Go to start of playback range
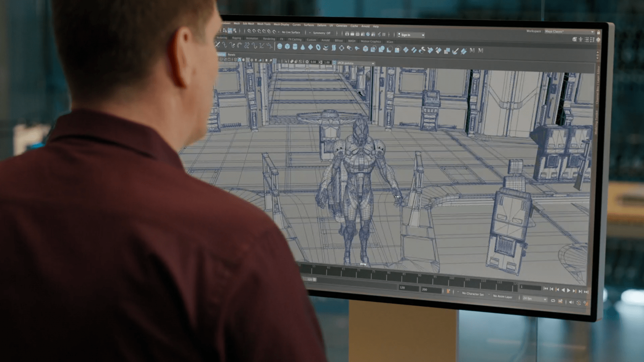 (546, 289)
